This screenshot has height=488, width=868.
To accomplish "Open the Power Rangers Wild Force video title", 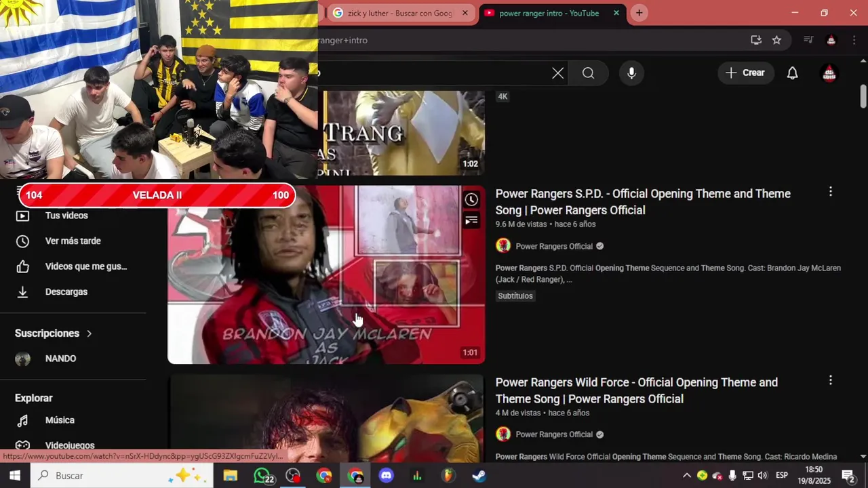I will point(637,390).
